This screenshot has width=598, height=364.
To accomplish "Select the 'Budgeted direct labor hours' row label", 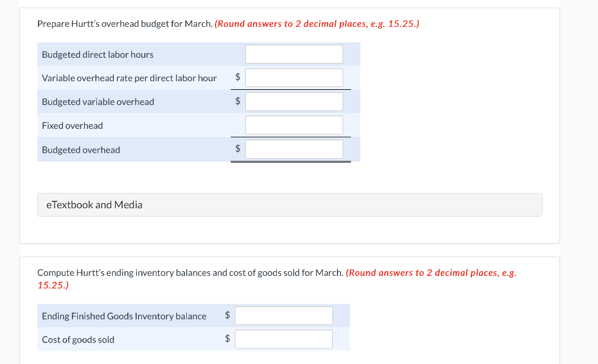I will [x=98, y=55].
